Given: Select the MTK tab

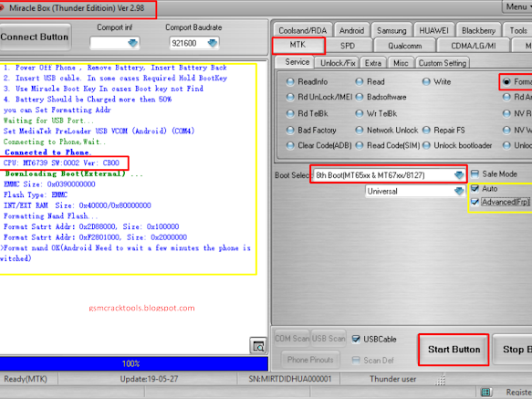Looking at the screenshot, I should (297, 45).
